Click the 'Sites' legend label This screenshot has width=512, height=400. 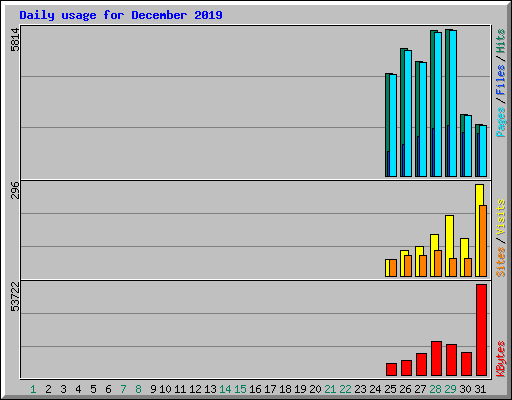coord(501,262)
